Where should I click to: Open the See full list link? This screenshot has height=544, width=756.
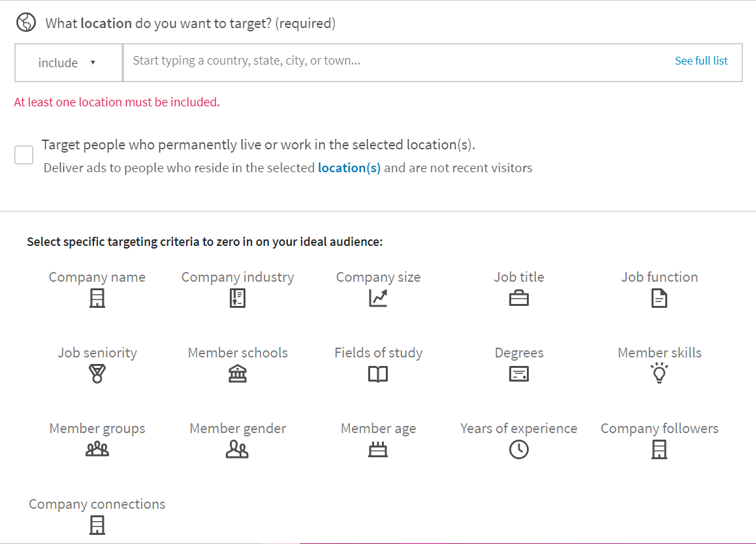pyautogui.click(x=701, y=61)
